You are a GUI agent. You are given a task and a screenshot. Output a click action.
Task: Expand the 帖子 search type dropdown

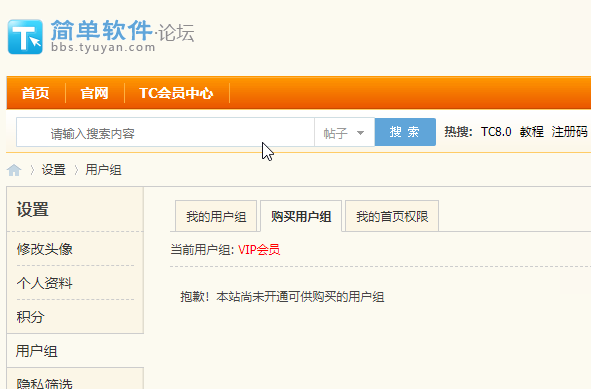click(344, 132)
